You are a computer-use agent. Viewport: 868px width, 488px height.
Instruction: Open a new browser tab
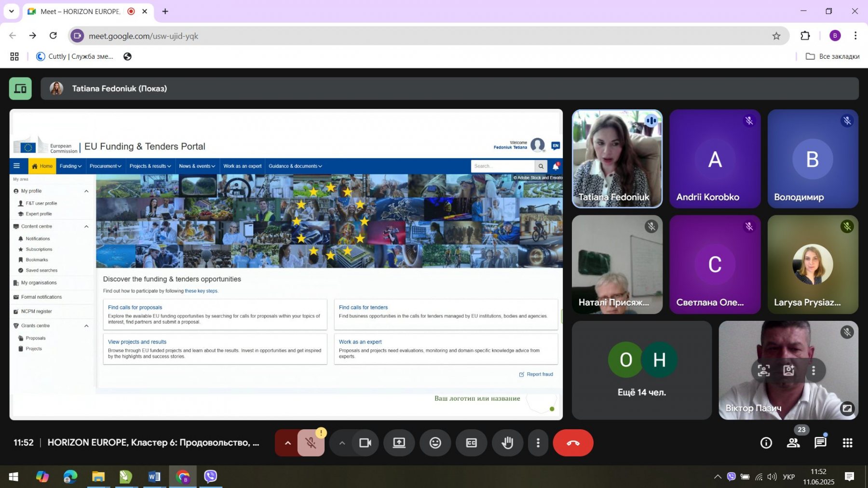tap(165, 11)
